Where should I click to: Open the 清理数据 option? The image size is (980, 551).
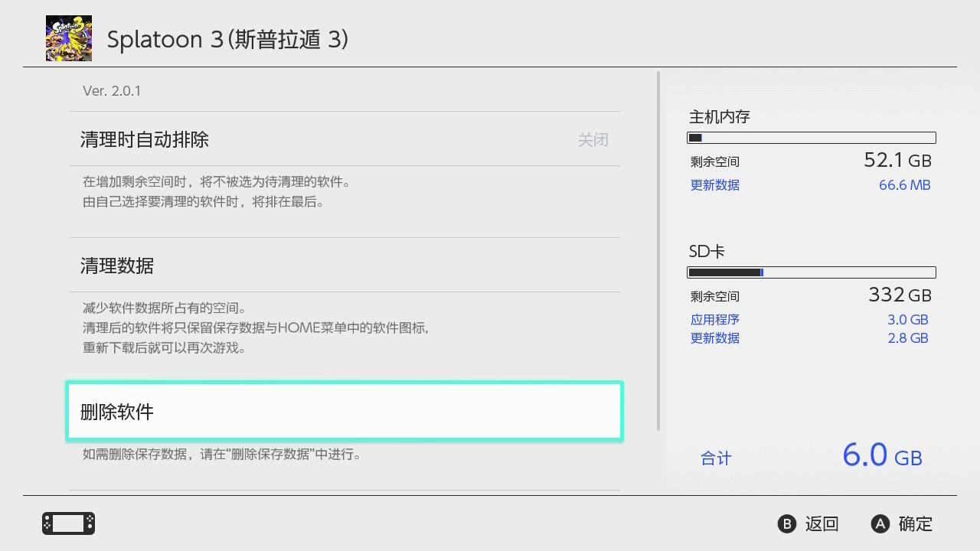point(345,265)
